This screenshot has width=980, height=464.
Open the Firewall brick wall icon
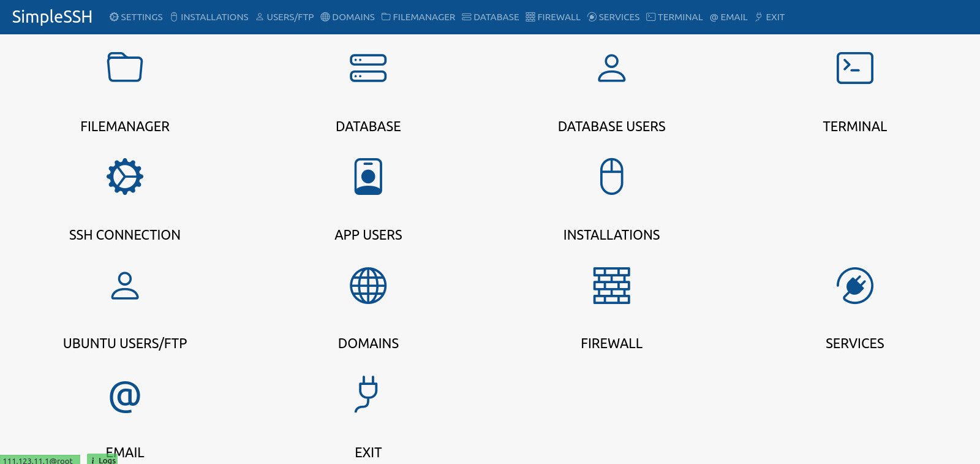click(611, 286)
